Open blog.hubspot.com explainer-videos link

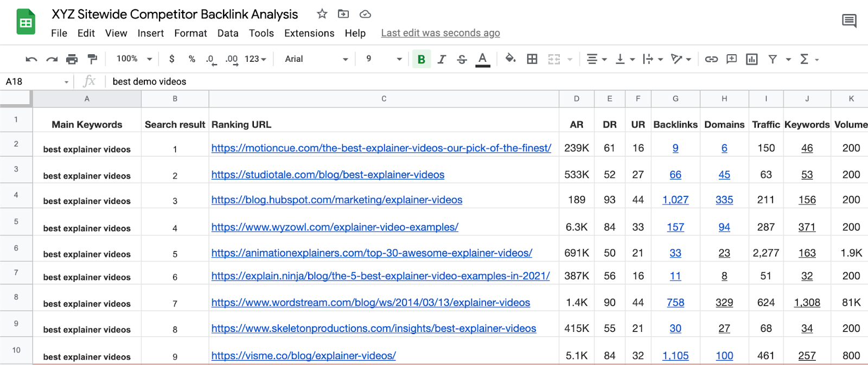point(337,200)
